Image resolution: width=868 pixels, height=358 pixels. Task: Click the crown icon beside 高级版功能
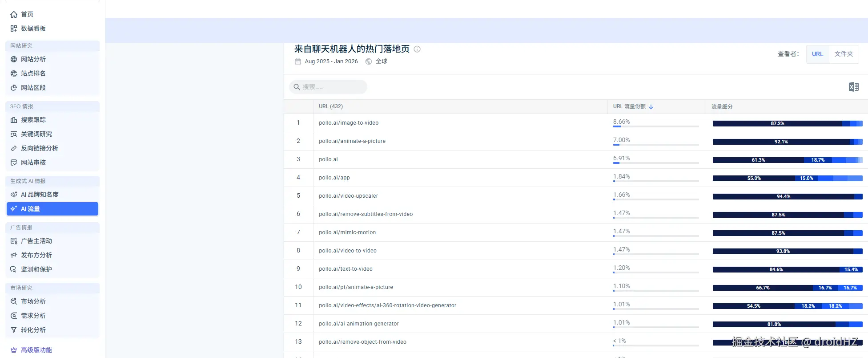[x=14, y=350]
